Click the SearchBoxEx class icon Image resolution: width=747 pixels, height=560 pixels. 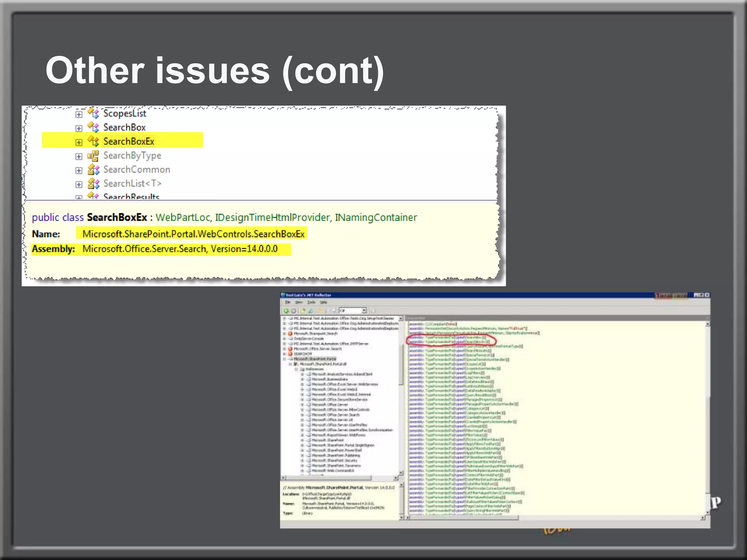[x=93, y=141]
